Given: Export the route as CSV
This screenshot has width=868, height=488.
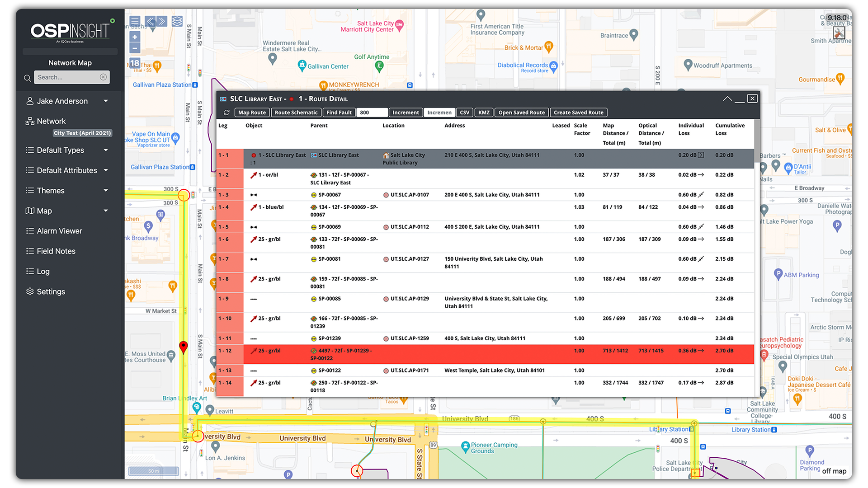Looking at the screenshot, I should (x=464, y=113).
